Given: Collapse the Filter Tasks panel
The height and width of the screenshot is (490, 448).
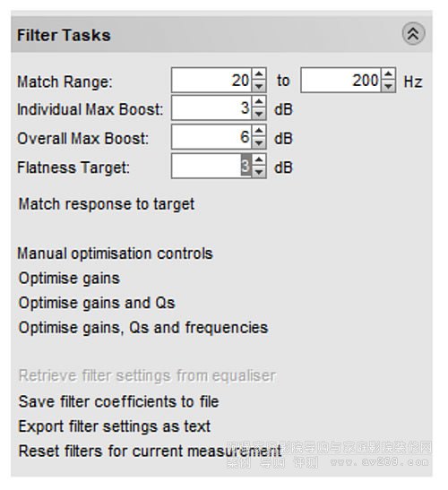Looking at the screenshot, I should coord(413,34).
